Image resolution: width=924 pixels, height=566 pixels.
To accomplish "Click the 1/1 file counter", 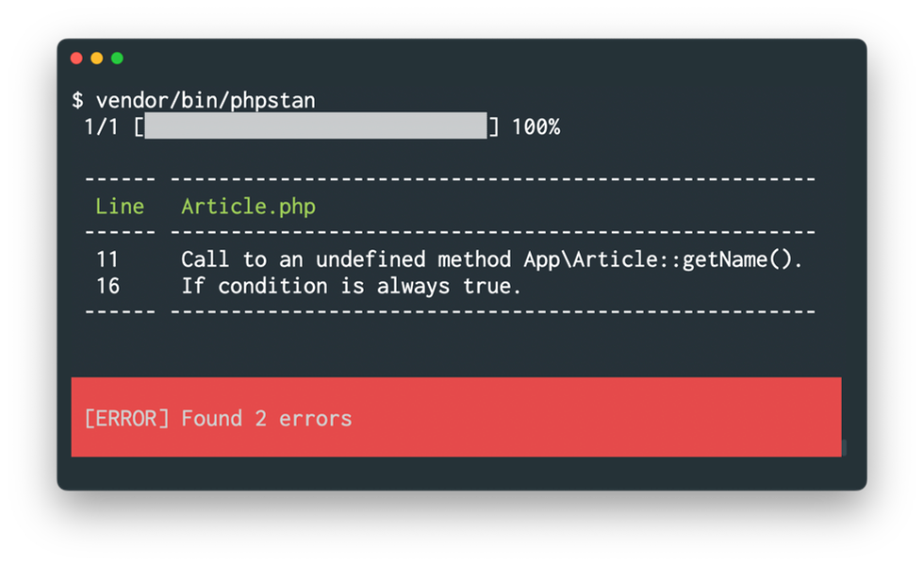I will click(x=102, y=126).
